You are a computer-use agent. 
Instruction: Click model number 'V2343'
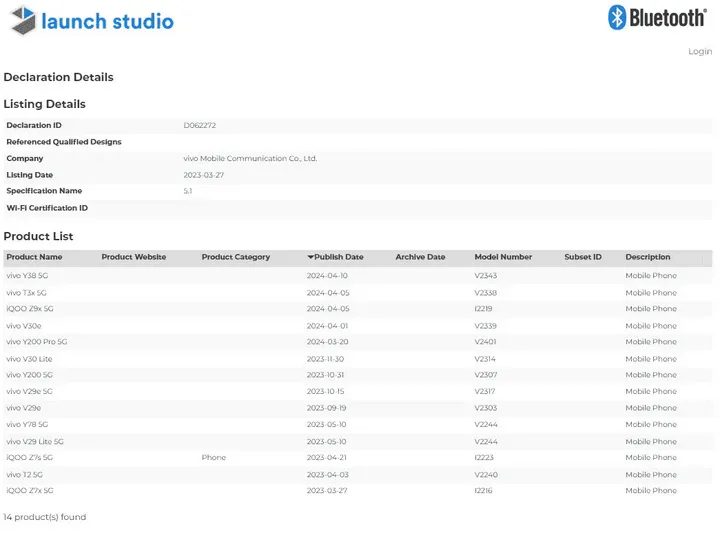click(x=486, y=276)
